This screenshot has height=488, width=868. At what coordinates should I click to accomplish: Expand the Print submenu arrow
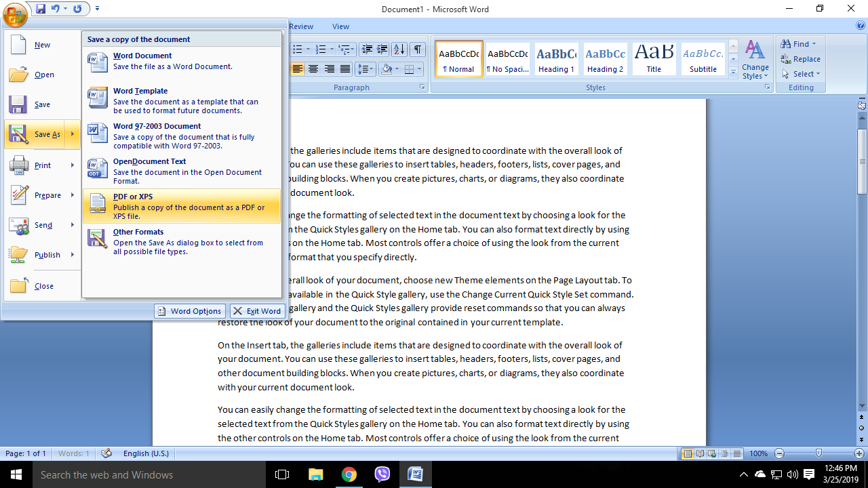[73, 165]
